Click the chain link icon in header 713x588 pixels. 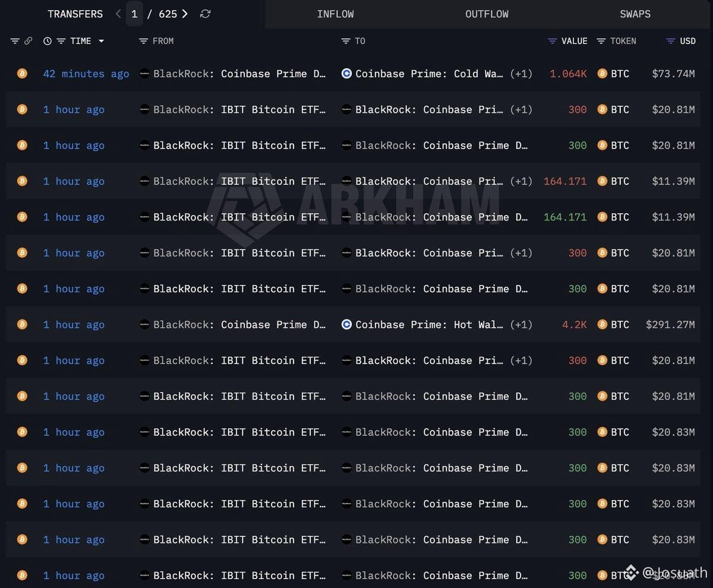pyautogui.click(x=28, y=41)
